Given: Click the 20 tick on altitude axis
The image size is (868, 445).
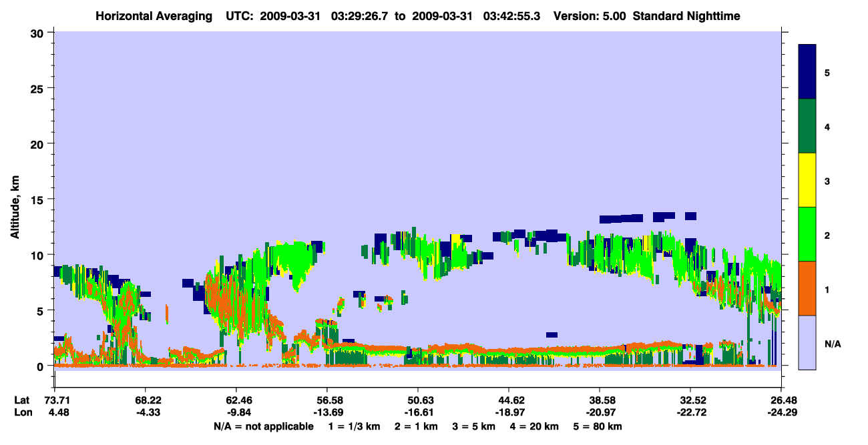Looking at the screenshot, I should pyautogui.click(x=38, y=143).
